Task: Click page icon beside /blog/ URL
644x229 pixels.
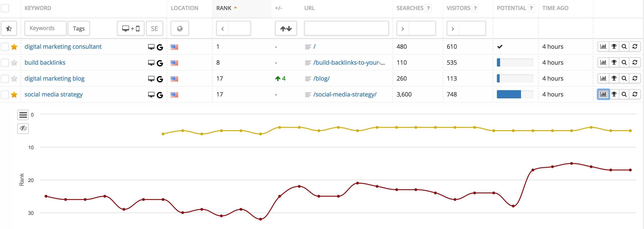Action: click(x=308, y=79)
